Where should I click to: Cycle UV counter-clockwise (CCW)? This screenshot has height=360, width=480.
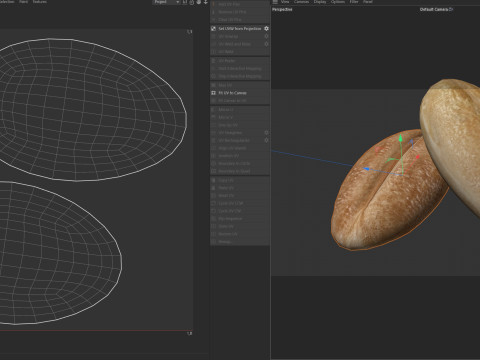[231, 203]
